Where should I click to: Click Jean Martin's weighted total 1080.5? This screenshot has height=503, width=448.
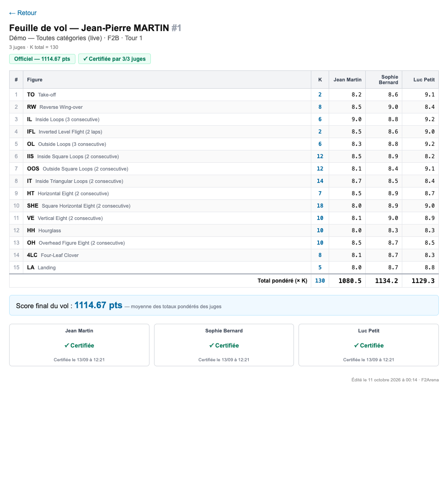pyautogui.click(x=350, y=281)
